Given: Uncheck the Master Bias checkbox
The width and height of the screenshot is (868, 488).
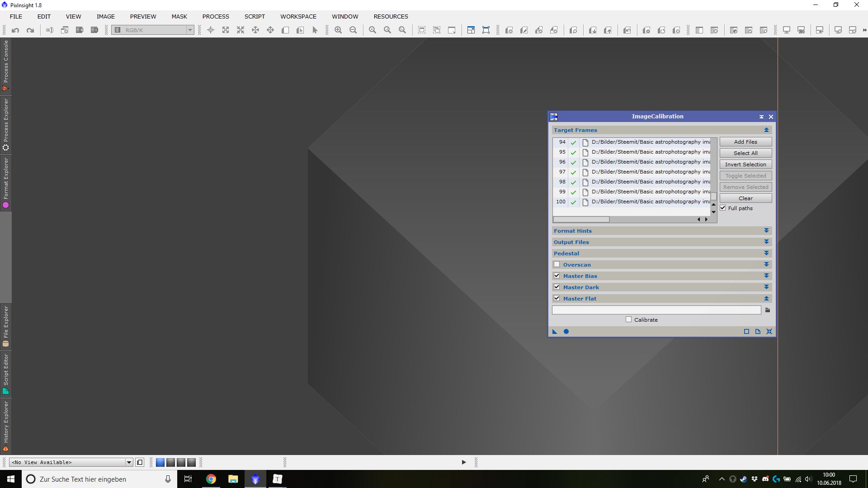Looking at the screenshot, I should click(557, 276).
